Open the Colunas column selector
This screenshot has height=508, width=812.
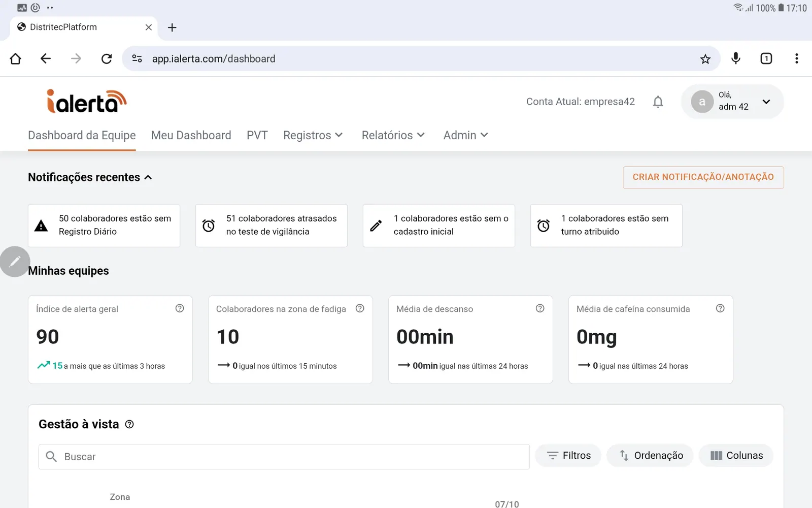(x=736, y=456)
